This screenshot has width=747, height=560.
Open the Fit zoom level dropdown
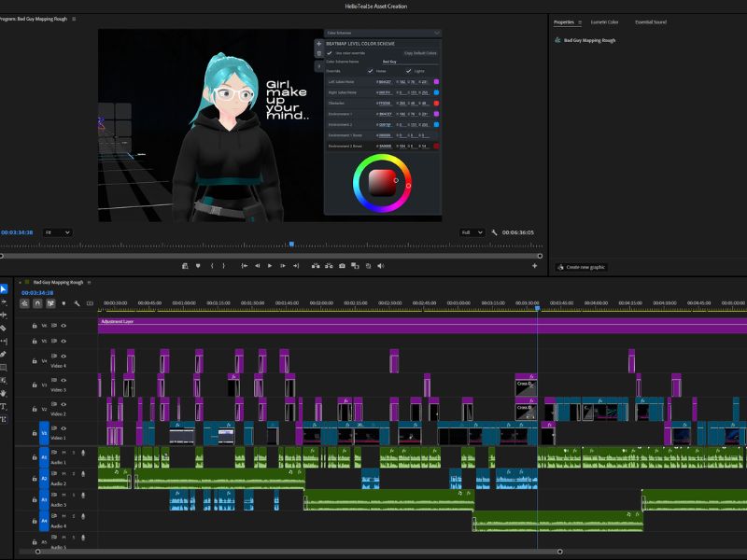[x=57, y=232]
